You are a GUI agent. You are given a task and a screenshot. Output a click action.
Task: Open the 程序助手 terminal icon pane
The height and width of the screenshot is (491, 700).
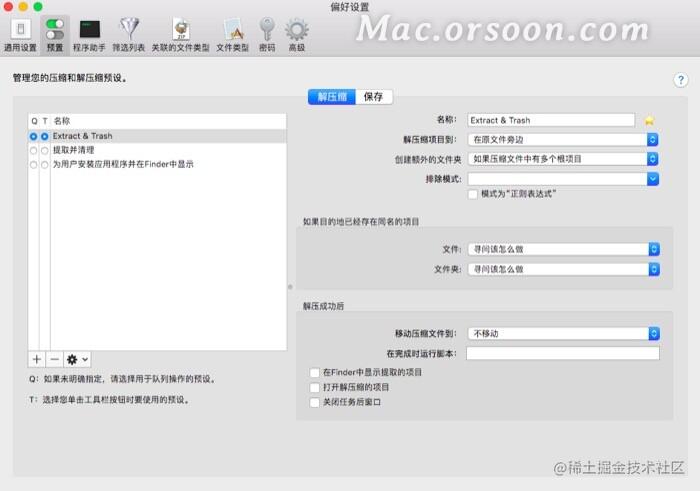tap(89, 36)
